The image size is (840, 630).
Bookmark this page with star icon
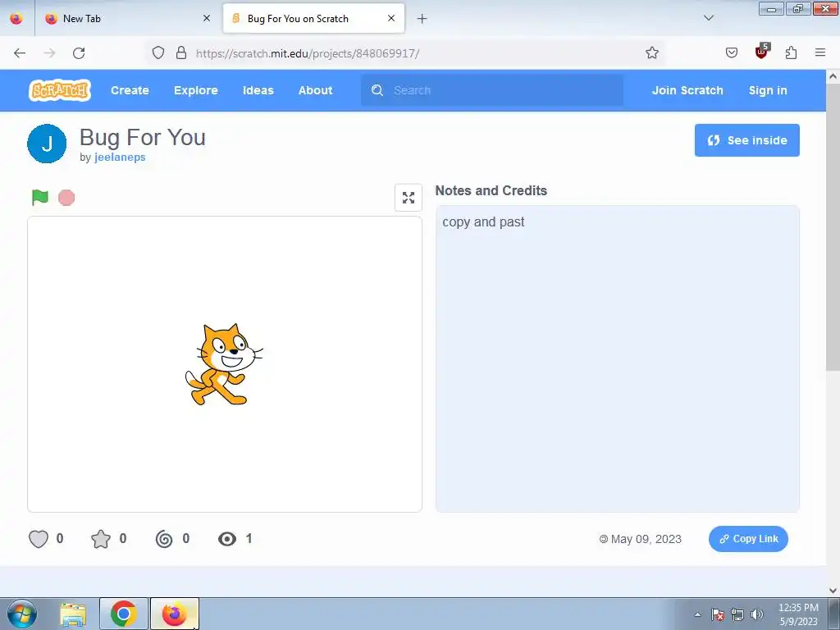(651, 52)
